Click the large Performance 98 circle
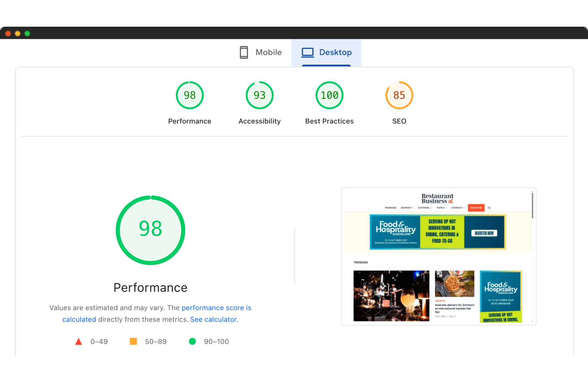Image resolution: width=588 pixels, height=390 pixels. [150, 230]
